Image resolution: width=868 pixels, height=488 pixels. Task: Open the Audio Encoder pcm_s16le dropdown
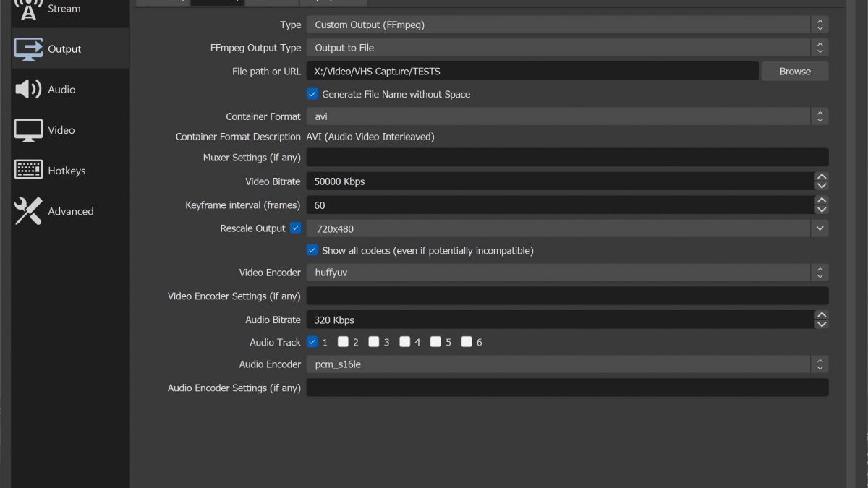567,364
